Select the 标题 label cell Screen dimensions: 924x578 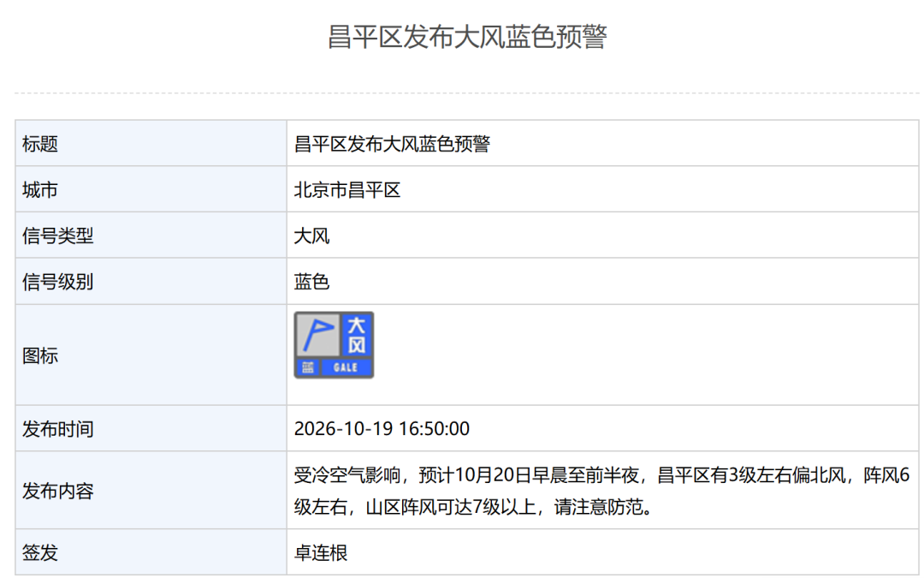[x=151, y=143]
